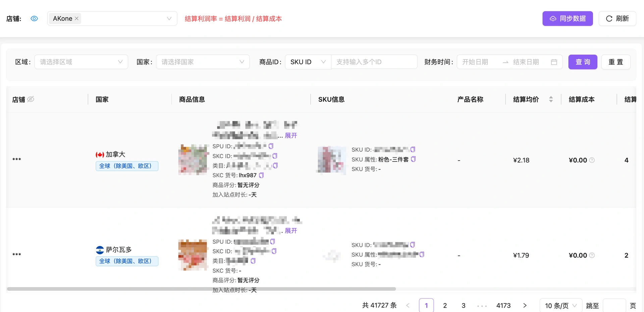The image size is (644, 312).
Task: Copy SKC ID in 加拿大 row
Action: click(275, 156)
